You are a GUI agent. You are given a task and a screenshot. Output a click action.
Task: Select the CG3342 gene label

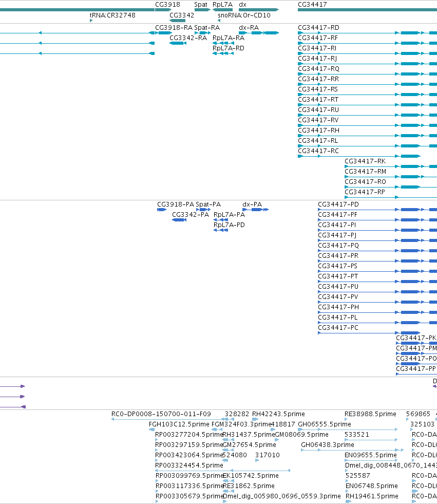(x=182, y=15)
